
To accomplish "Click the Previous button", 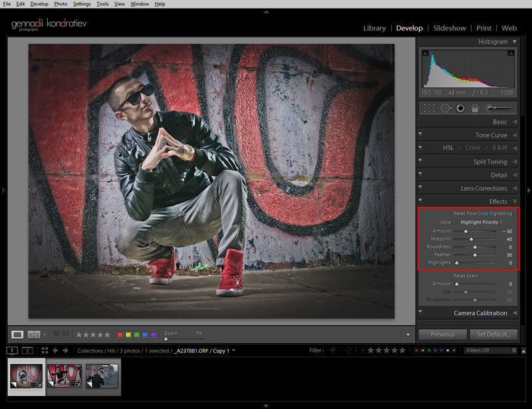I will click(442, 335).
